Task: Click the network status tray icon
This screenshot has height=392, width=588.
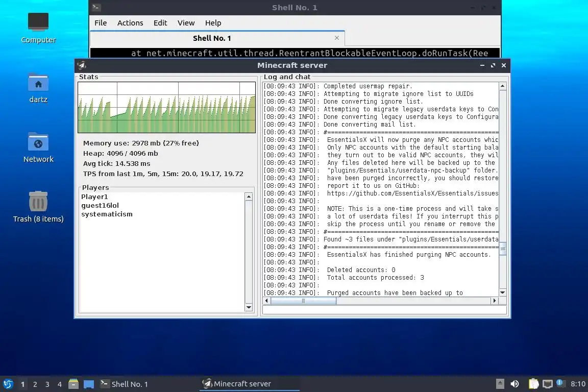Action: (x=548, y=384)
